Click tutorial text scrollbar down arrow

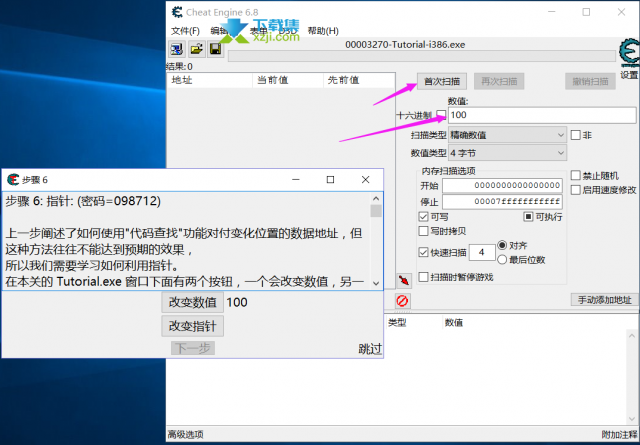coord(376,283)
